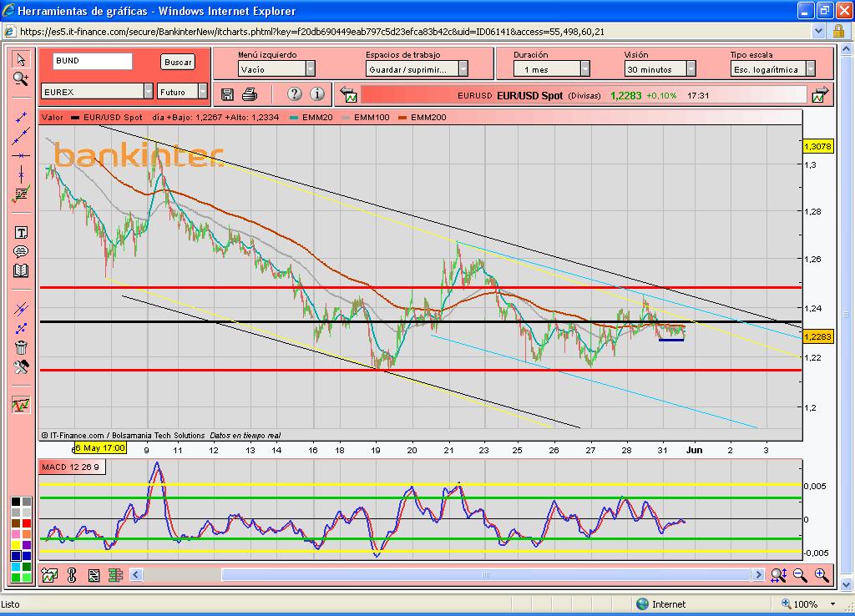Open the Duración dropdown showing 1 mes
The image size is (855, 616).
tap(584, 69)
